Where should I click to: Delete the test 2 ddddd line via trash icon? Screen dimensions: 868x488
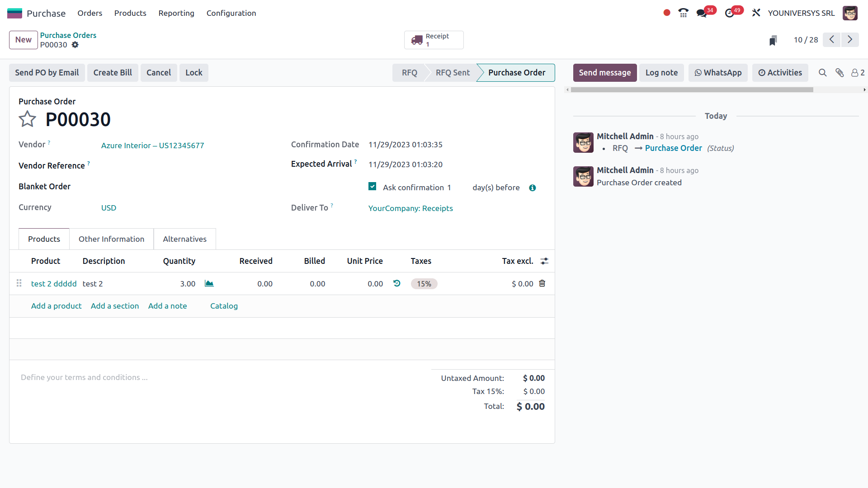click(x=542, y=283)
